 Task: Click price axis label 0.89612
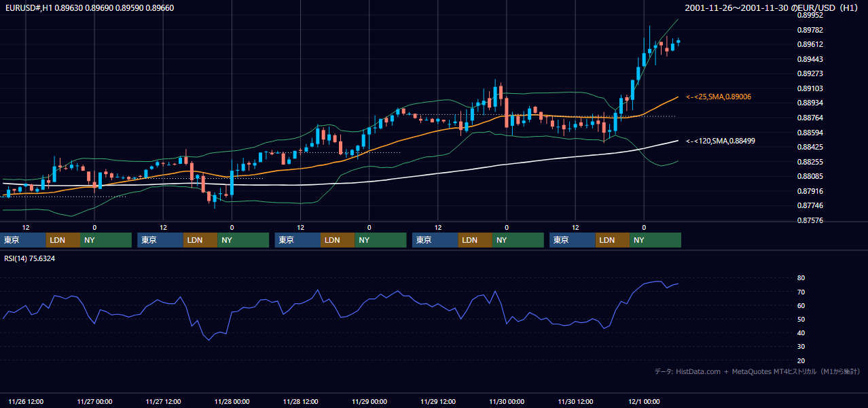pyautogui.click(x=810, y=44)
